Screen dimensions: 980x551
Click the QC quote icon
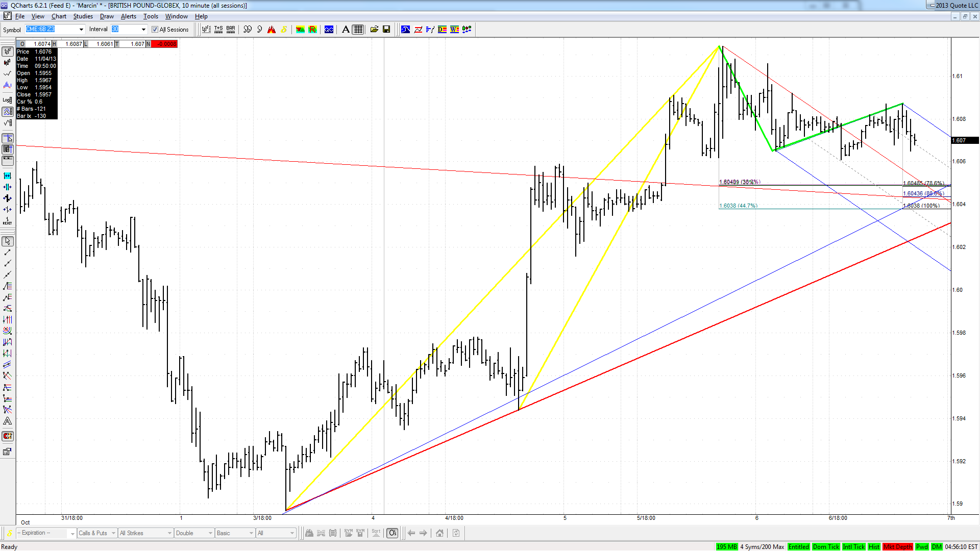329,30
